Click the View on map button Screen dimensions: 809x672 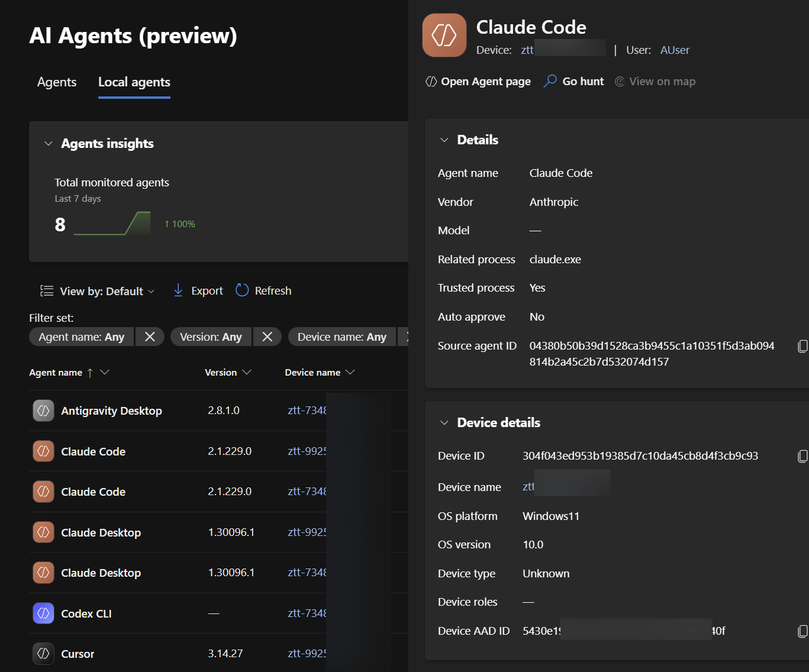[x=655, y=82]
